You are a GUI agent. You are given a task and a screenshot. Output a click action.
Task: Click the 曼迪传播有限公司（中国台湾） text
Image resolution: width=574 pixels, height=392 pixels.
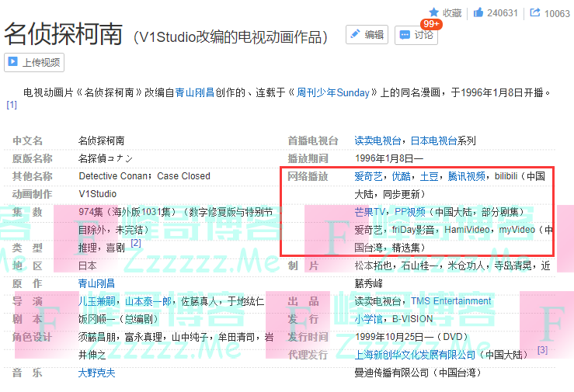pos(419,373)
